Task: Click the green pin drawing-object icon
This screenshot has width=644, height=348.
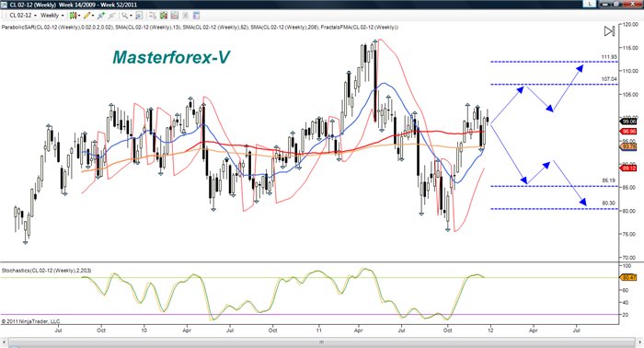Action: tap(101, 16)
